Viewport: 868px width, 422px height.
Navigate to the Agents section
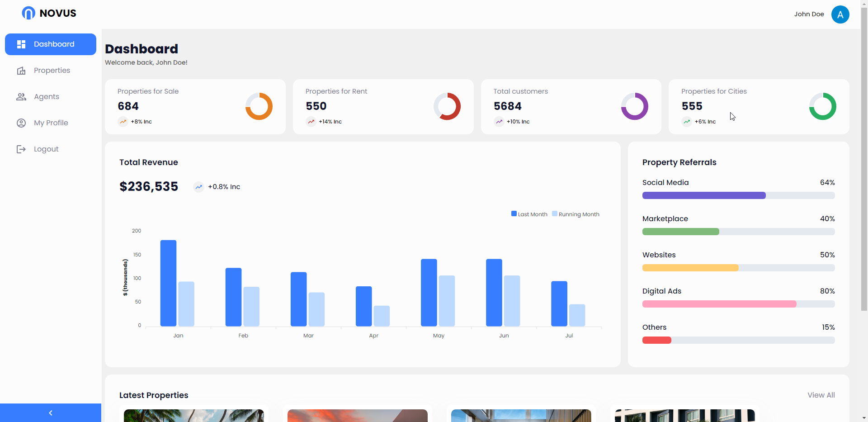[x=46, y=96]
